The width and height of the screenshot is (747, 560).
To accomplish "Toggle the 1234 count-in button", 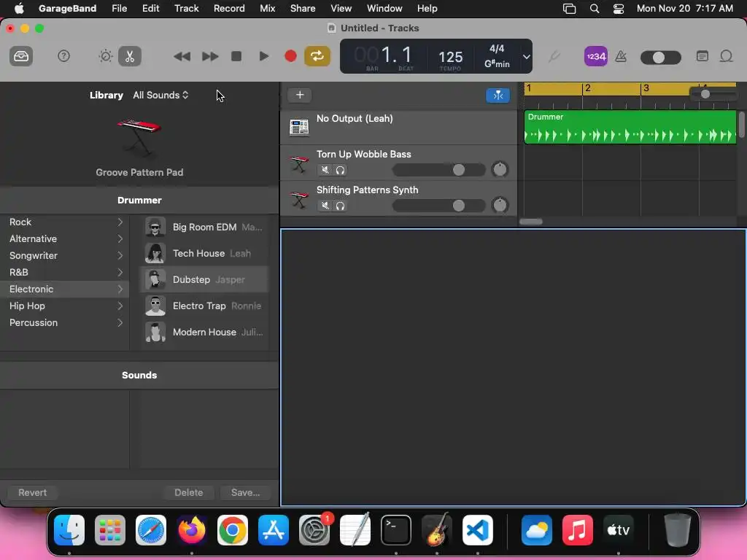I will coord(595,56).
